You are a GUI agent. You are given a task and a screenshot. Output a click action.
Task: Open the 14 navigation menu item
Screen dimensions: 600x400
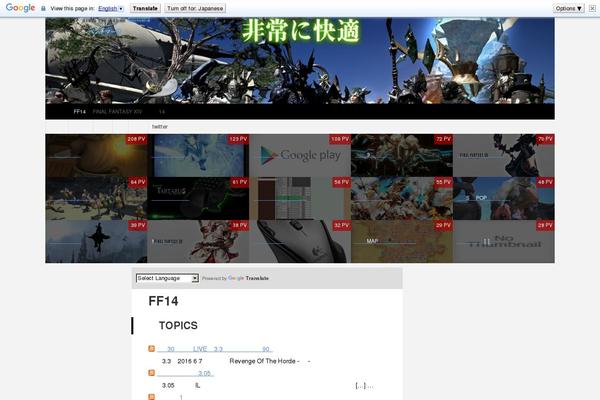point(162,112)
